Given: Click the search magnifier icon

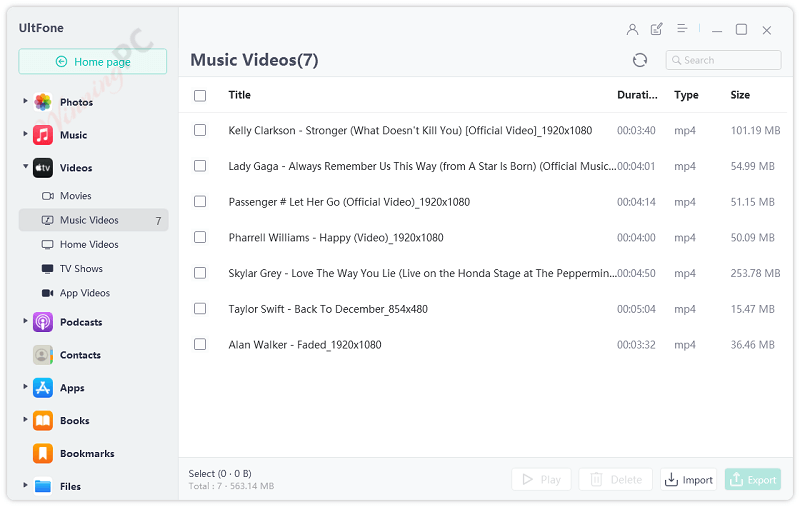Looking at the screenshot, I should click(677, 60).
